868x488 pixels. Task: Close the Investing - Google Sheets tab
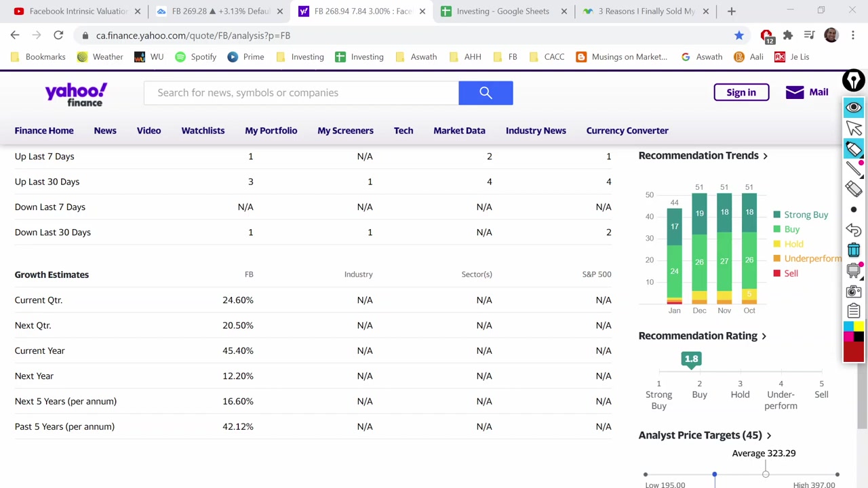point(564,11)
